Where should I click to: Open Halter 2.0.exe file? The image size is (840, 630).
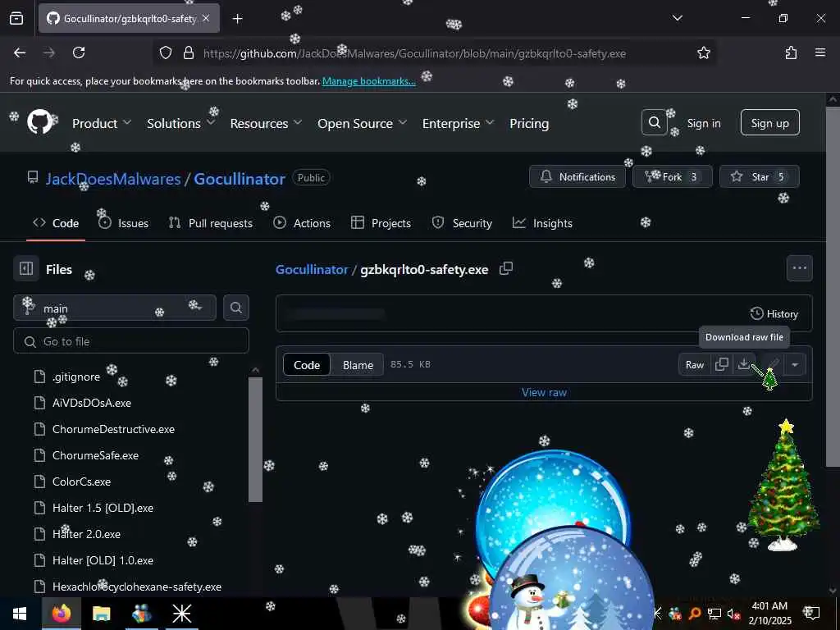tap(86, 534)
